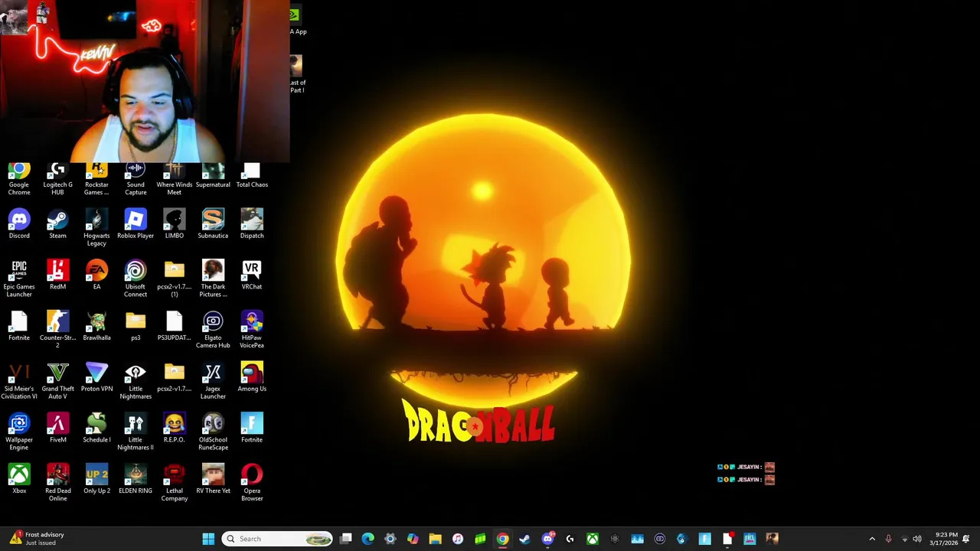The image size is (980, 551).
Task: Select RedM desktop icon
Action: click(x=57, y=275)
